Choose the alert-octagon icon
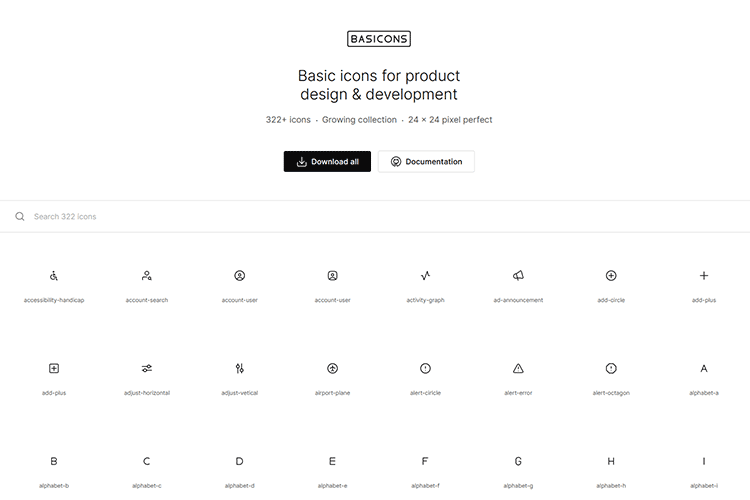 [x=611, y=368]
